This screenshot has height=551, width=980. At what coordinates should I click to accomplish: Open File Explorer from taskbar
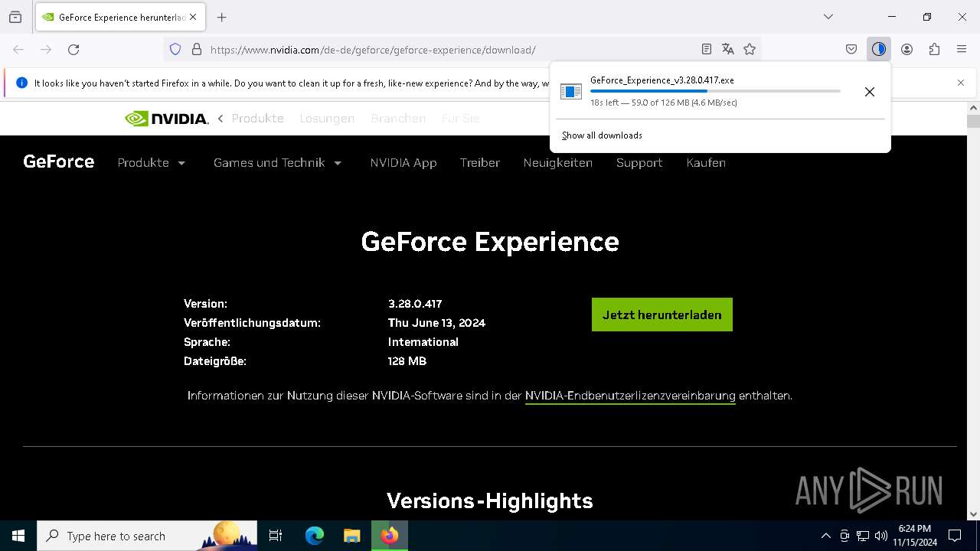351,536
